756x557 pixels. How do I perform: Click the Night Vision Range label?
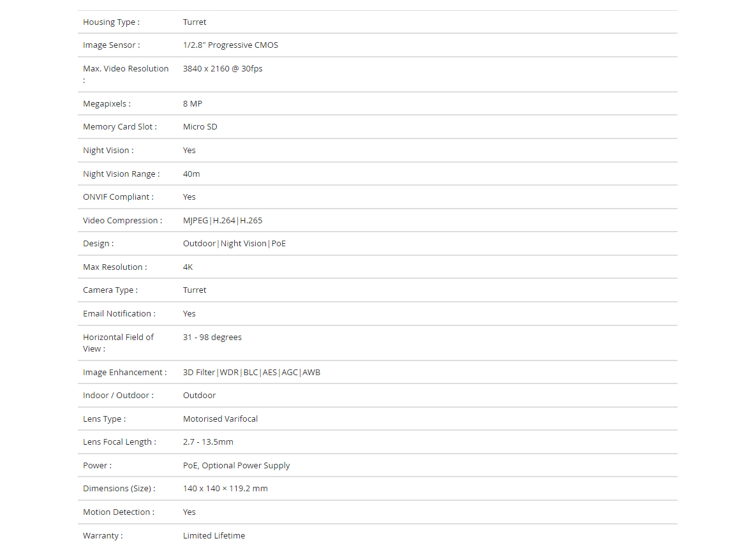121,174
